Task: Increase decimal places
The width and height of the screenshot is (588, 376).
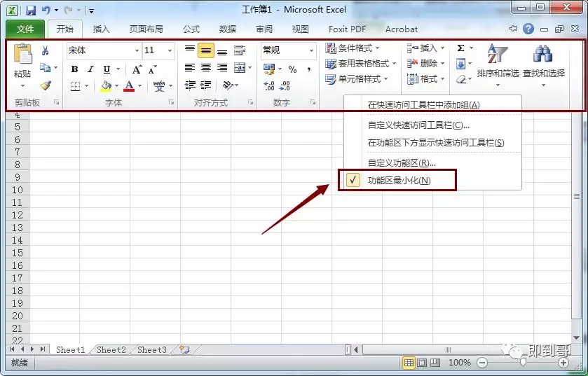Action: pyautogui.click(x=269, y=86)
